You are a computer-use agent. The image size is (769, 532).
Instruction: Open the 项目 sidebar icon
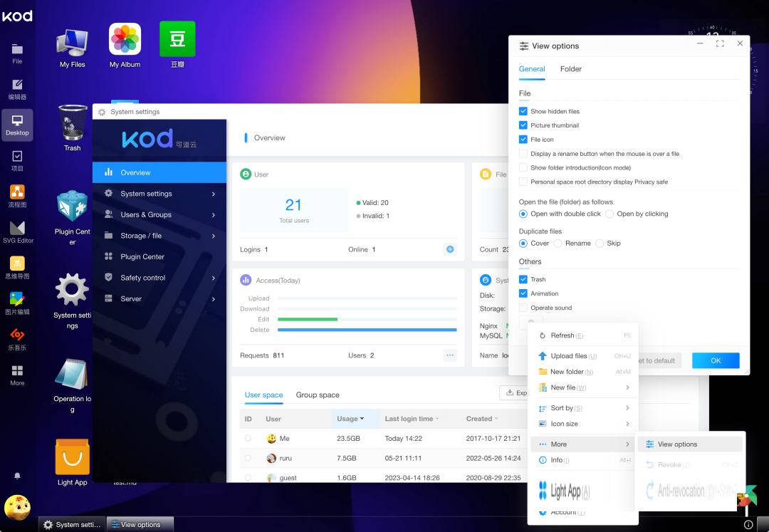(x=17, y=161)
